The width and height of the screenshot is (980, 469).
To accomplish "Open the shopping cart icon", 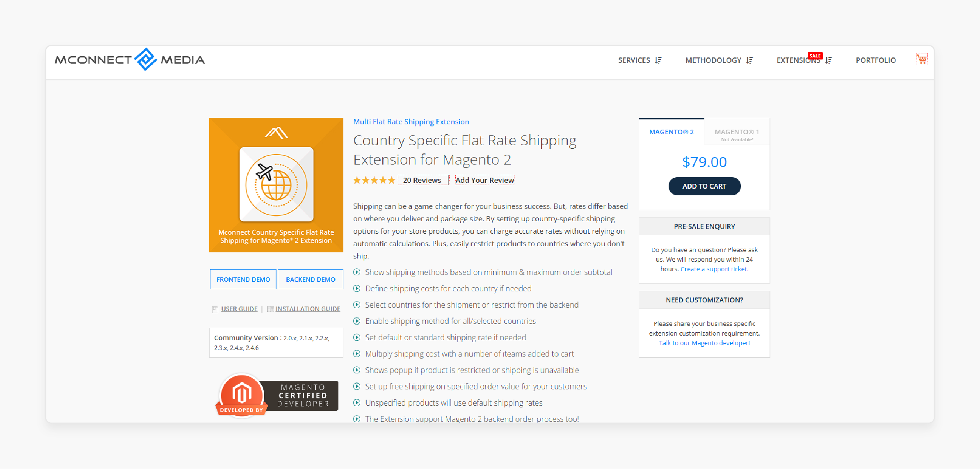I will pos(922,59).
